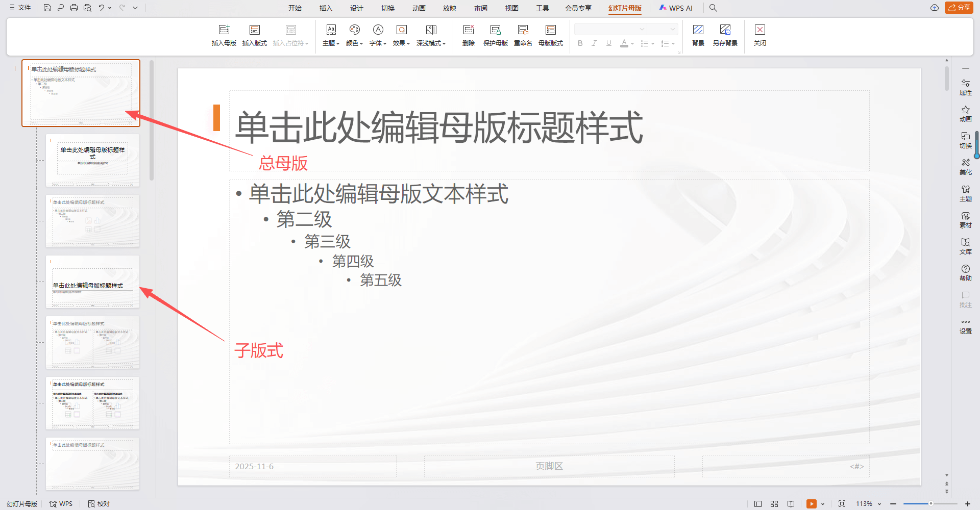Enable 保护母版 protection
Screen dimensions: 980x510
[x=495, y=35]
